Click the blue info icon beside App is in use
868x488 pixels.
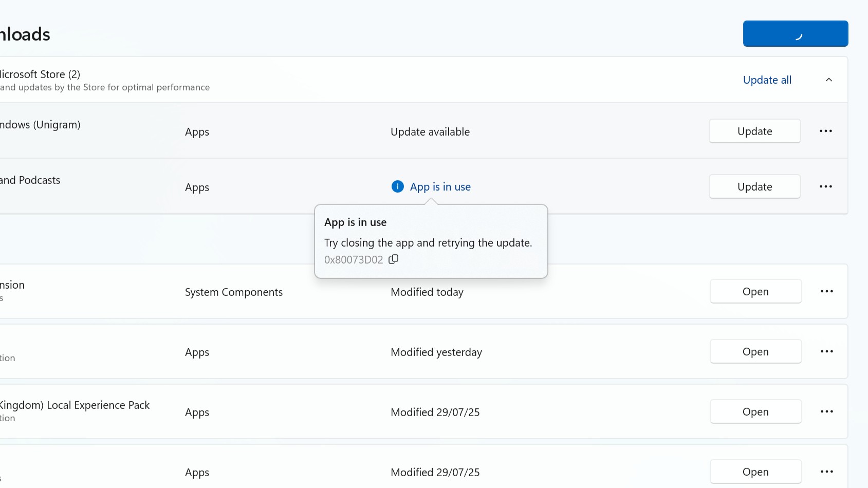click(x=397, y=186)
